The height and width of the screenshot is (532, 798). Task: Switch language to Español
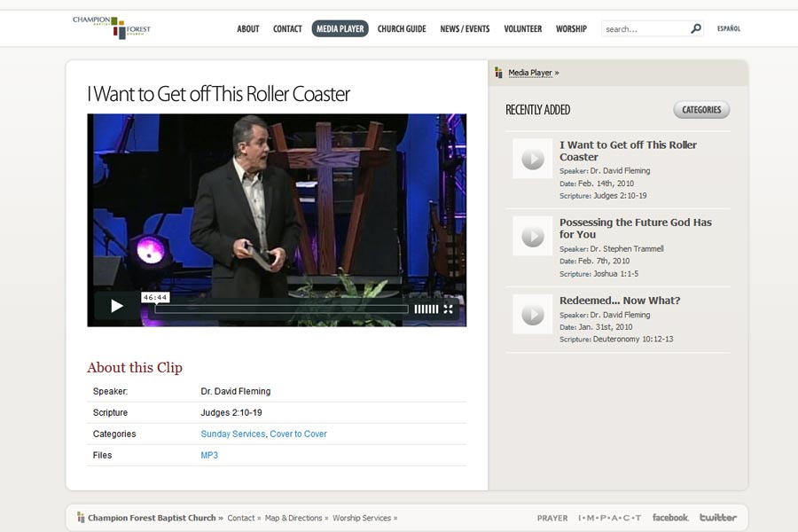(729, 28)
